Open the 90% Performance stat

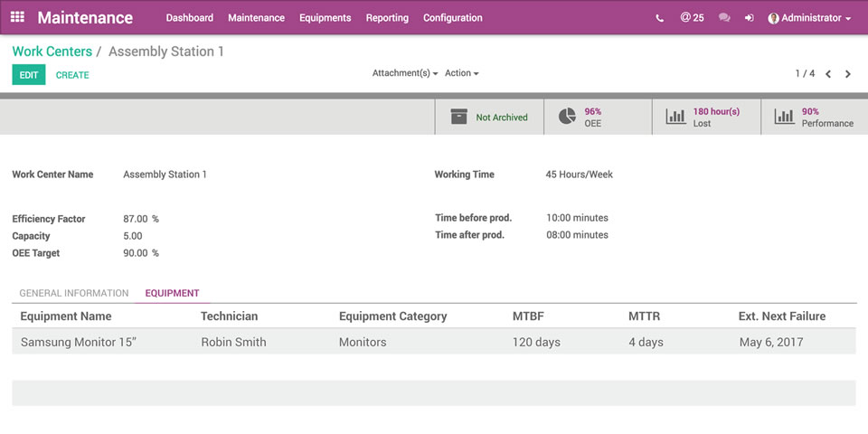(x=815, y=117)
